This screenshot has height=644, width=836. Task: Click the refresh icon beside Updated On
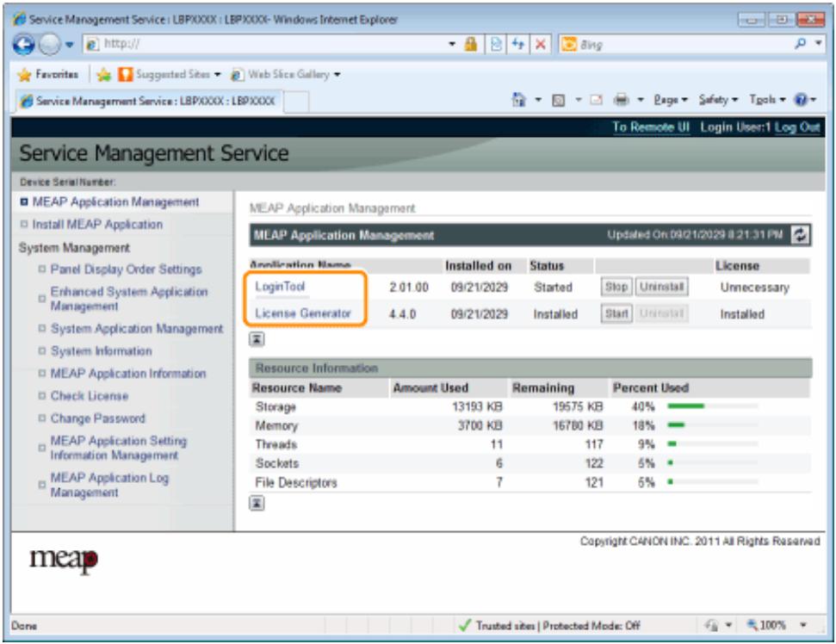(800, 234)
